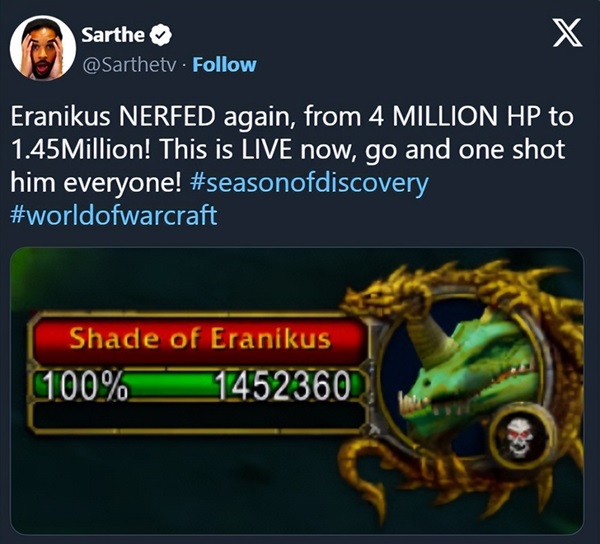Click the tweet text body

pyautogui.click(x=292, y=165)
